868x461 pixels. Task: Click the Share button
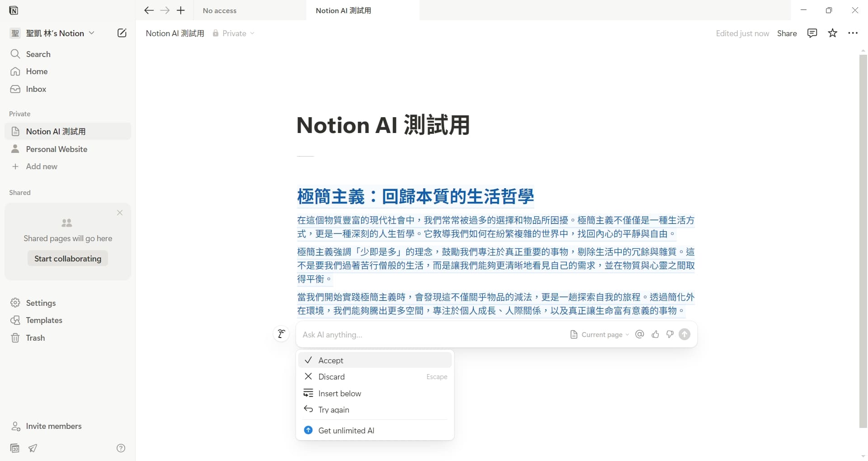pyautogui.click(x=787, y=33)
